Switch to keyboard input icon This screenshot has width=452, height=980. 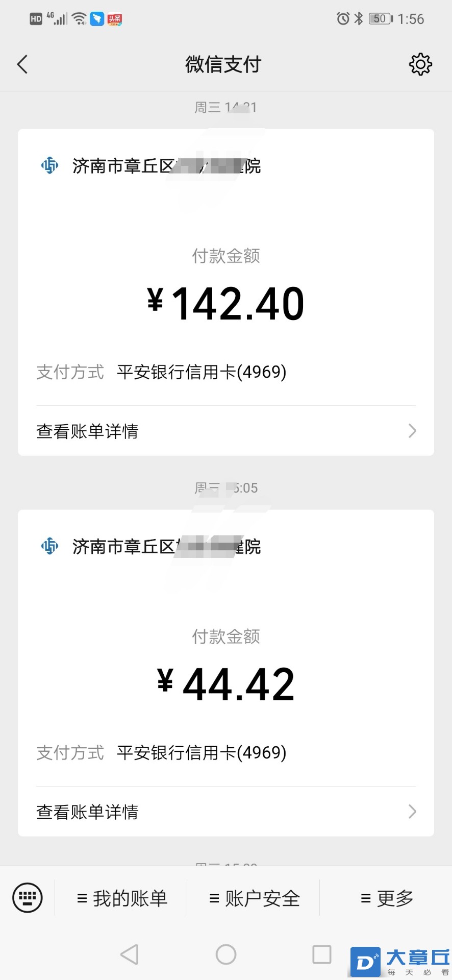click(28, 897)
